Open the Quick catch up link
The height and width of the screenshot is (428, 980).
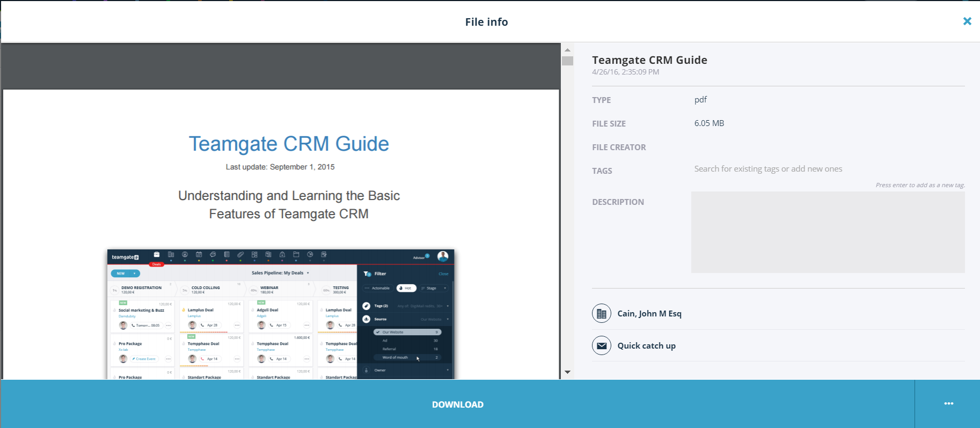coord(646,345)
